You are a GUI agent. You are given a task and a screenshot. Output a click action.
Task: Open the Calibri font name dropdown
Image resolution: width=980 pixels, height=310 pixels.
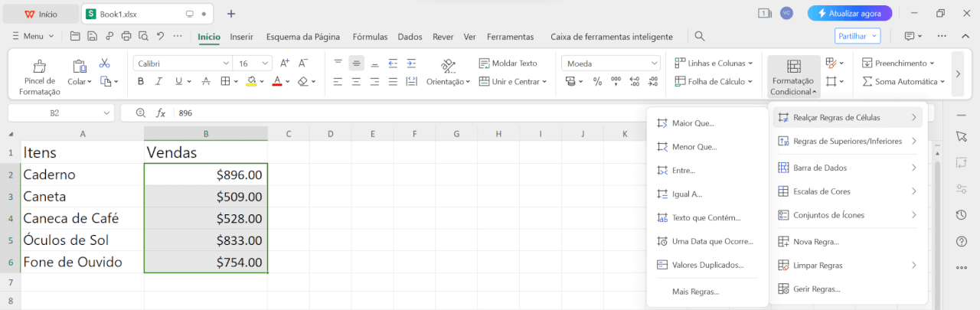[225, 63]
